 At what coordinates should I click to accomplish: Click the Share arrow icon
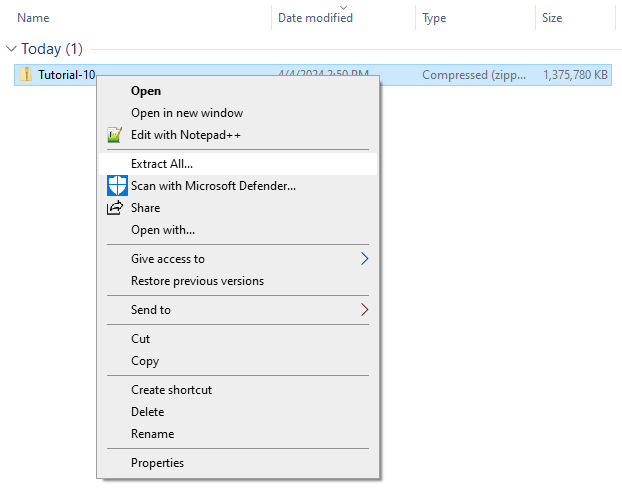tap(115, 208)
